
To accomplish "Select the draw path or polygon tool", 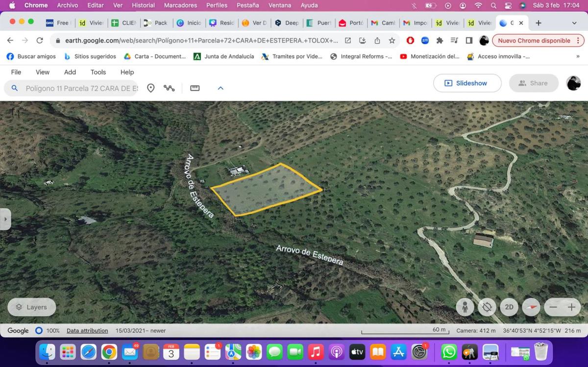I will 169,88.
